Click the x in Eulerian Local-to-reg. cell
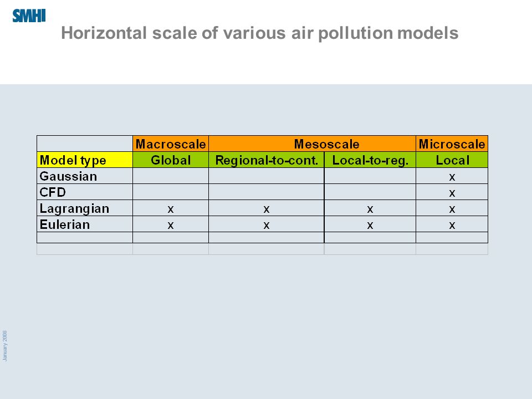Image resolution: width=532 pixels, height=399 pixels. pyautogui.click(x=370, y=226)
